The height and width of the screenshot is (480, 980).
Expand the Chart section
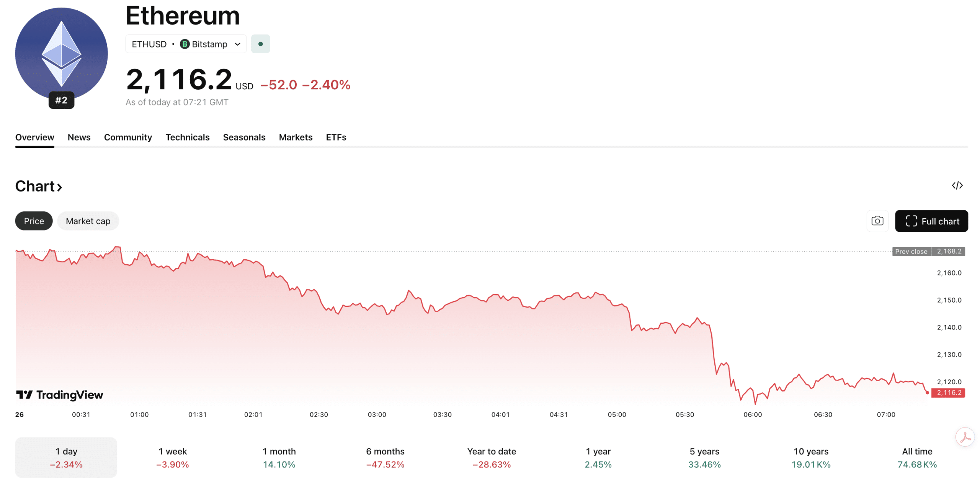tap(38, 186)
